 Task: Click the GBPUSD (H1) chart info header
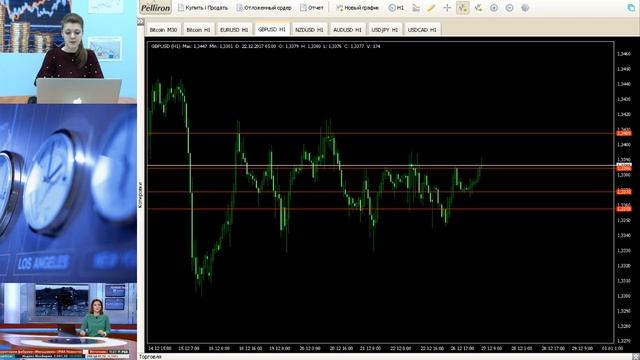[x=265, y=46]
